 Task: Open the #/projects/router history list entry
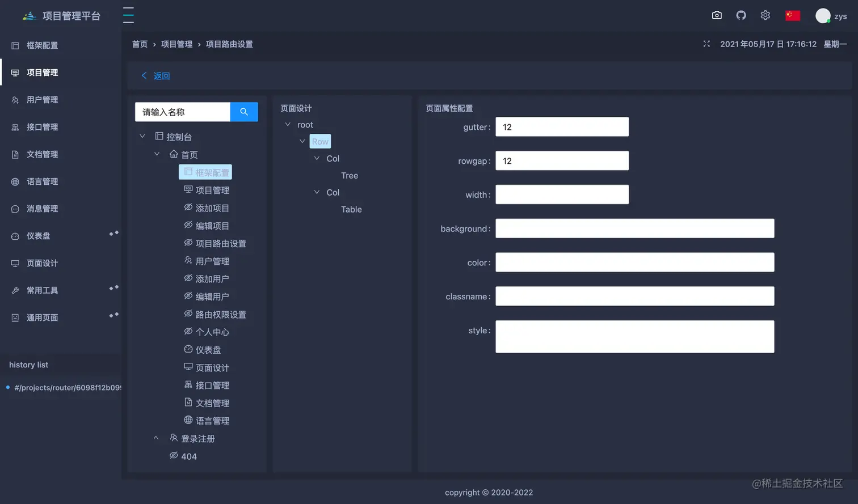point(68,388)
